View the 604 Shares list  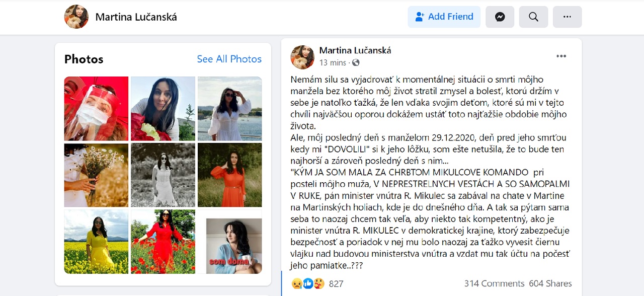pyautogui.click(x=550, y=283)
